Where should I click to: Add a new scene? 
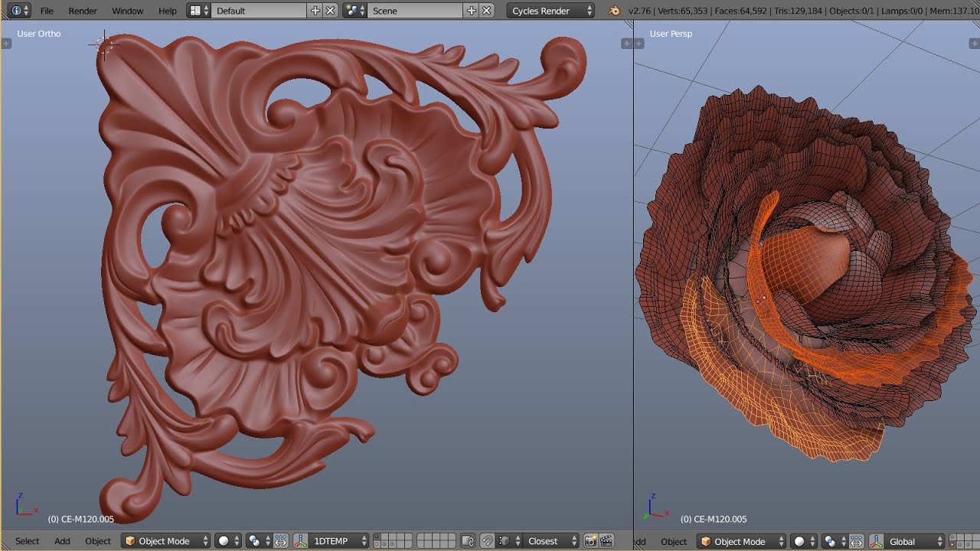click(x=472, y=11)
